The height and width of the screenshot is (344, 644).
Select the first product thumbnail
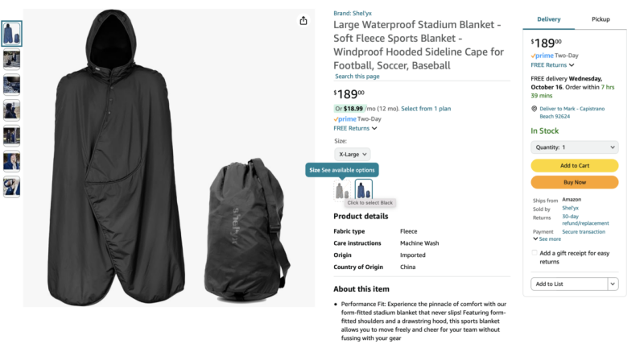point(11,33)
